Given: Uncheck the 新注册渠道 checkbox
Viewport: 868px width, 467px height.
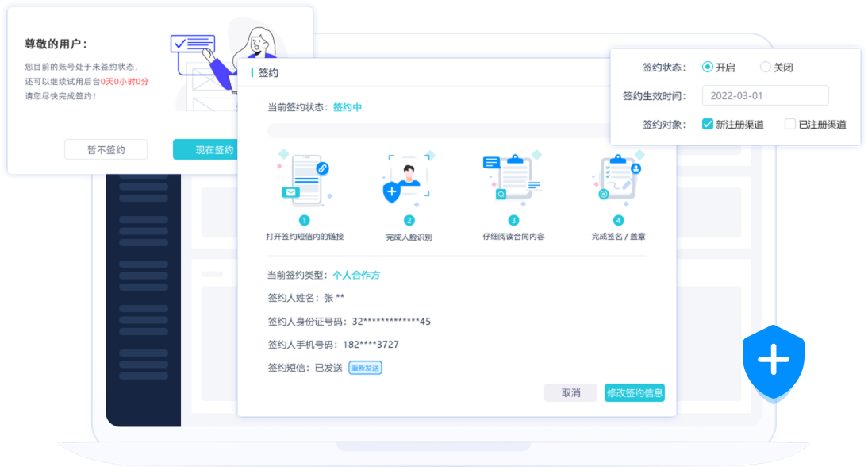Looking at the screenshot, I should pyautogui.click(x=708, y=124).
